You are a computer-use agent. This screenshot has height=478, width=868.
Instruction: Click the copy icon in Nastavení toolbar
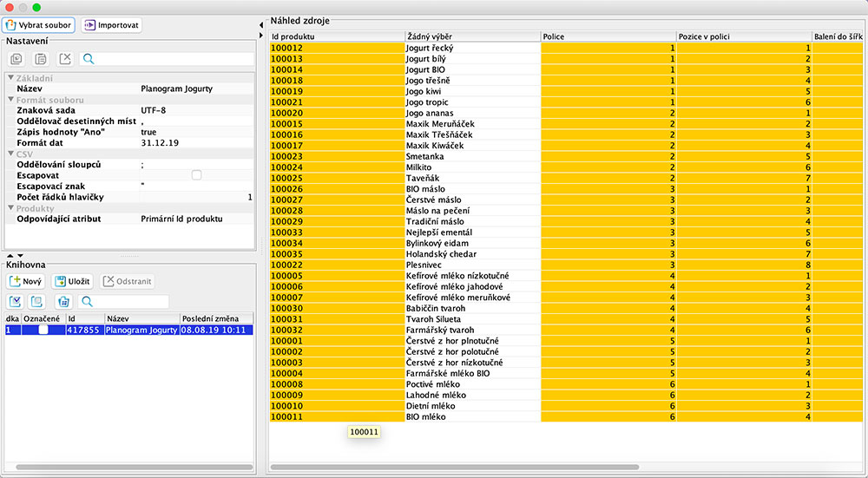(16, 59)
